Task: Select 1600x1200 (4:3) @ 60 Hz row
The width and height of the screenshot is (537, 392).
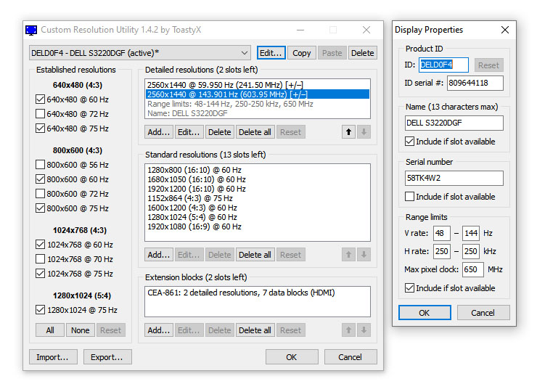Action: click(x=258, y=208)
